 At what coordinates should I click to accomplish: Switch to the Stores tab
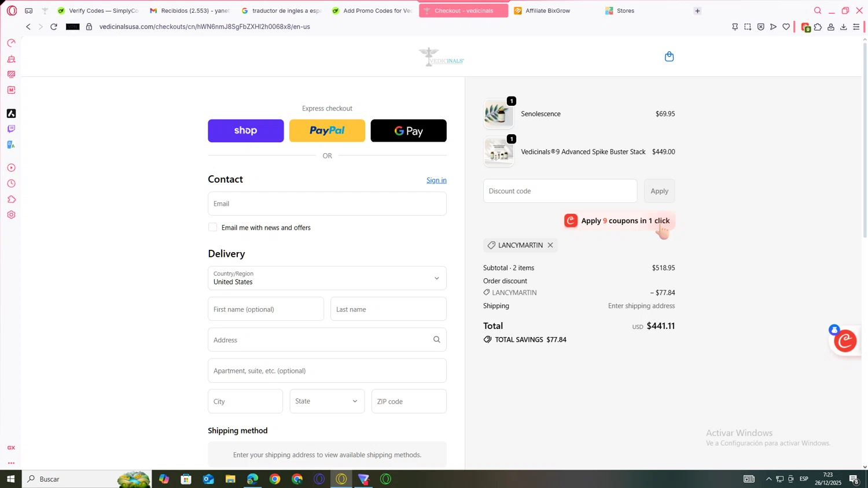pyautogui.click(x=646, y=10)
